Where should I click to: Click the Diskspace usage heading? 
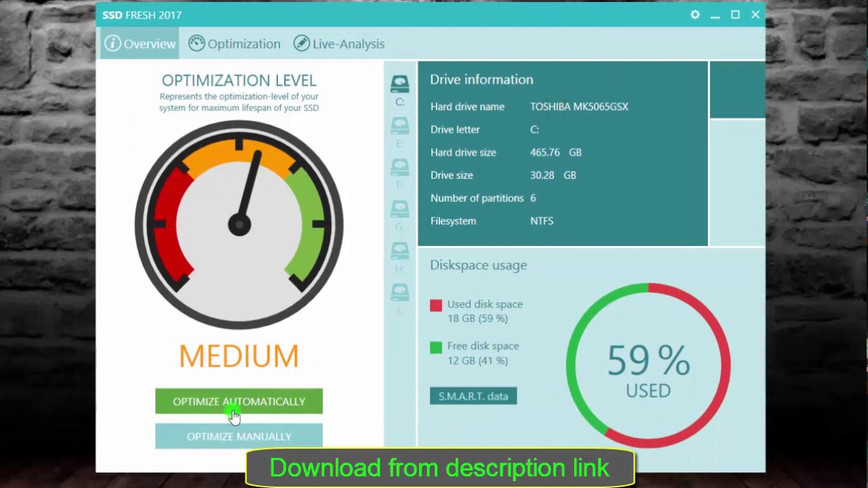point(478,265)
